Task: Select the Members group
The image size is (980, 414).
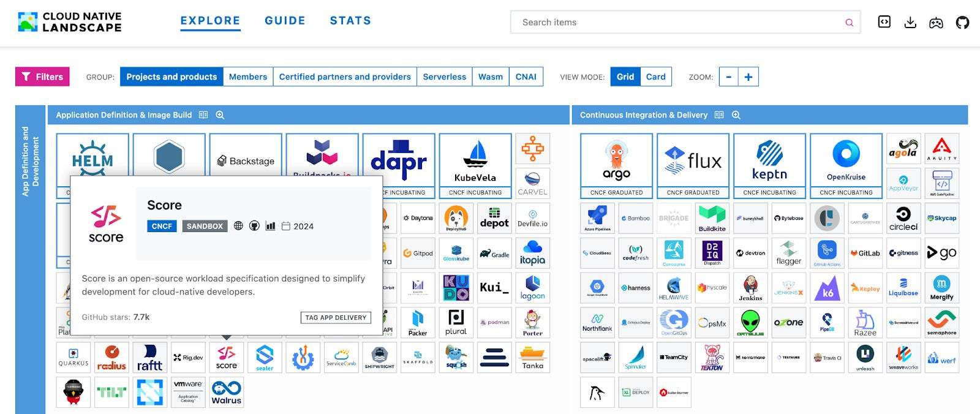Action: tap(248, 77)
